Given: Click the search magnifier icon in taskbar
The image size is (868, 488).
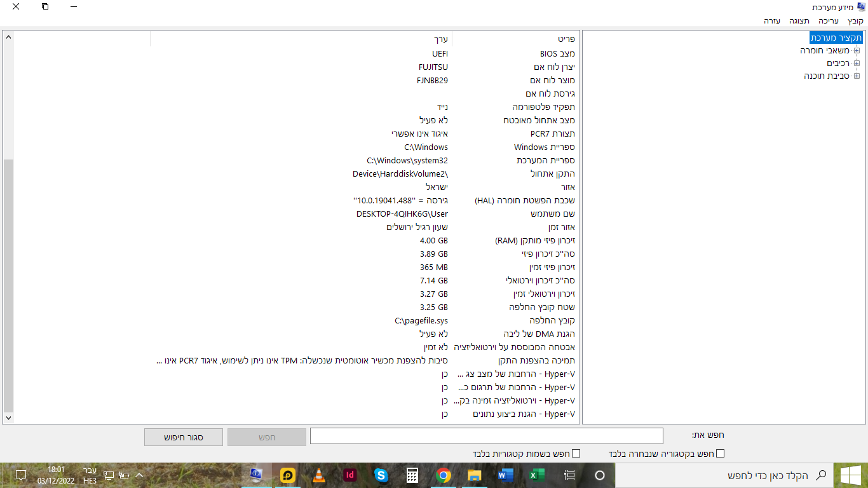Looking at the screenshot, I should [x=821, y=475].
